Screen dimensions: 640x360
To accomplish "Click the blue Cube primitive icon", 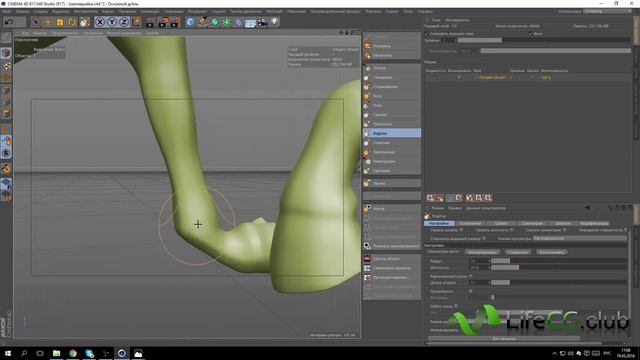I will [190, 22].
